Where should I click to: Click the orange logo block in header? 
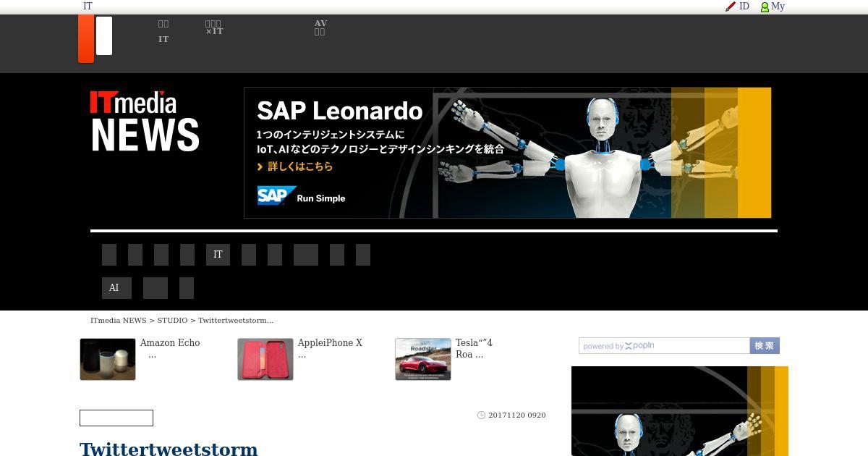click(86, 39)
